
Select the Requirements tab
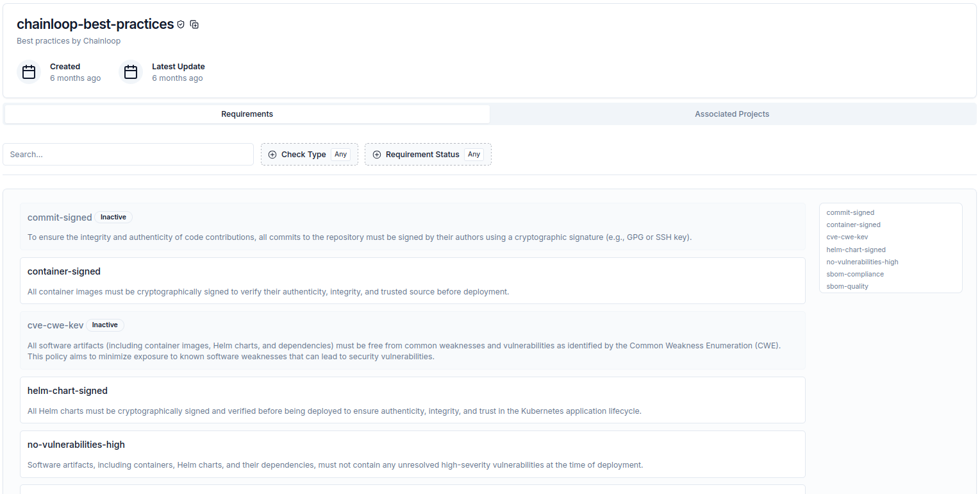click(247, 114)
